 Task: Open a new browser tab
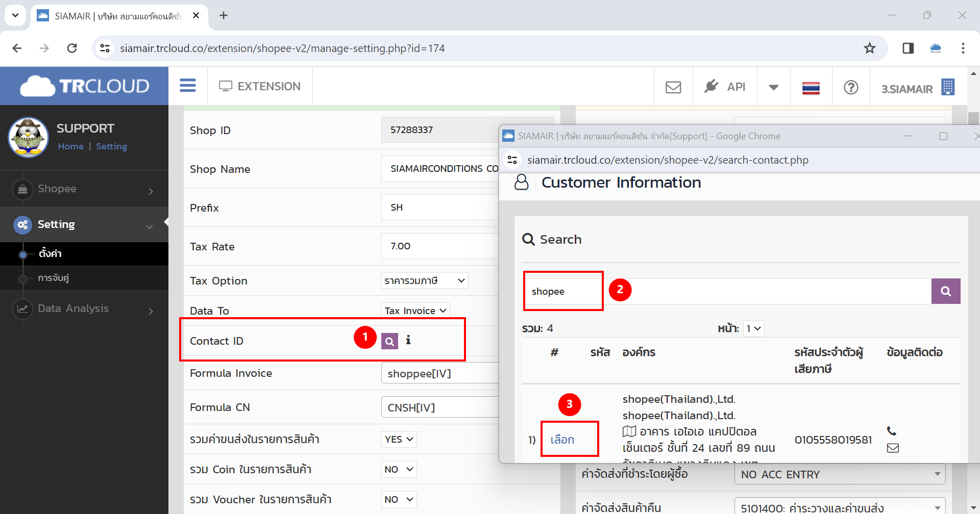coord(223,15)
